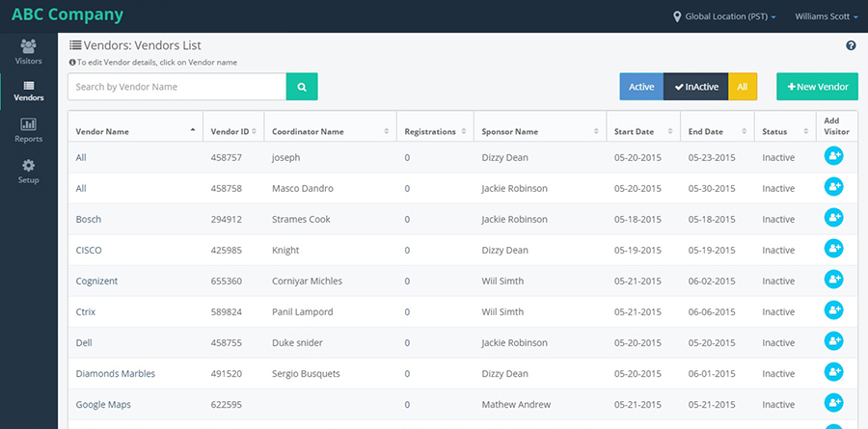Viewport: 868px width, 429px height.
Task: Toggle the InActive filter
Action: pyautogui.click(x=695, y=87)
